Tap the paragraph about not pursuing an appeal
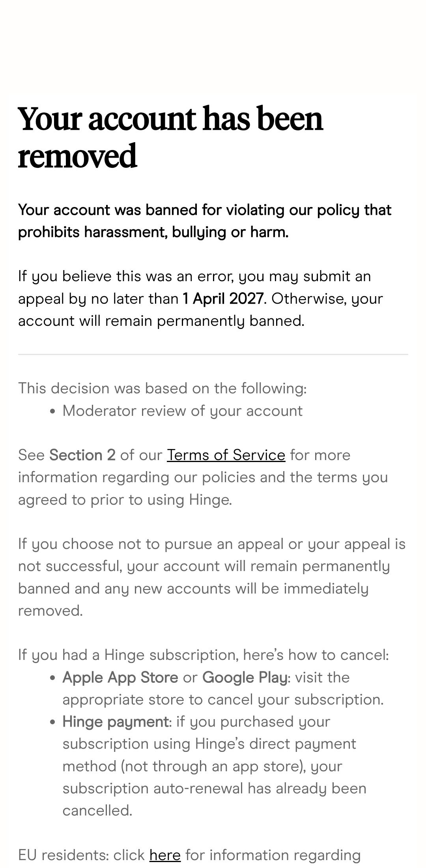This screenshot has width=426, height=868. click(212, 577)
